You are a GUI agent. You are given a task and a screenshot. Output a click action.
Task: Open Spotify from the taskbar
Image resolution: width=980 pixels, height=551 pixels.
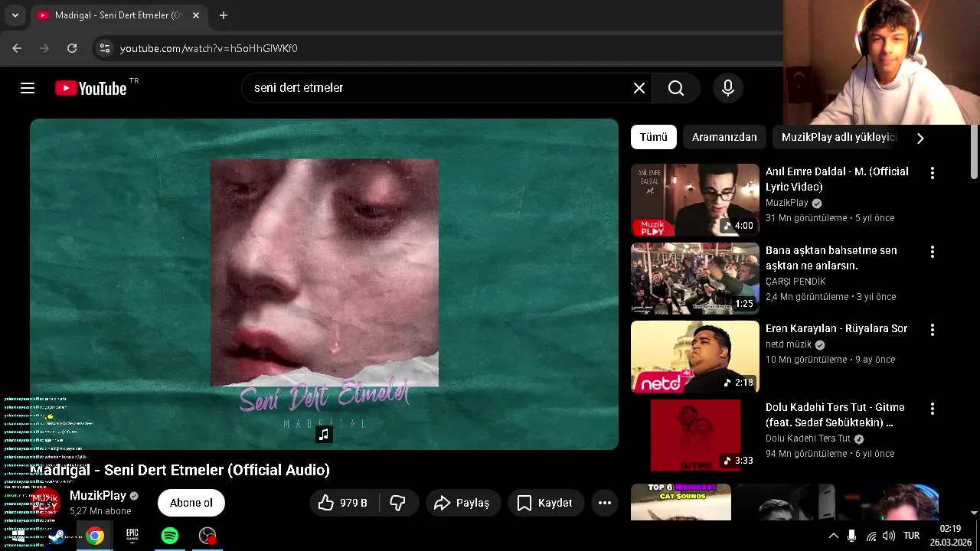[x=170, y=536]
